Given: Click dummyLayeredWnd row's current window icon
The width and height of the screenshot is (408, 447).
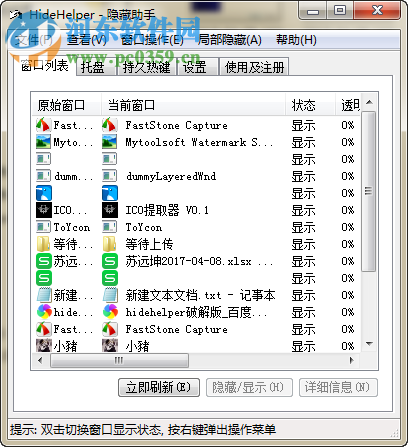Looking at the screenshot, I should coord(110,176).
